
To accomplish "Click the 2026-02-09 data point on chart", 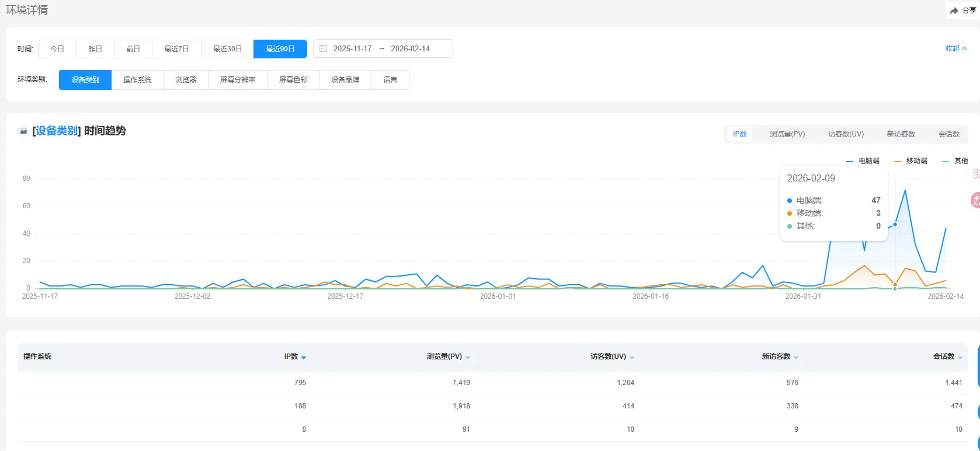I will point(895,224).
